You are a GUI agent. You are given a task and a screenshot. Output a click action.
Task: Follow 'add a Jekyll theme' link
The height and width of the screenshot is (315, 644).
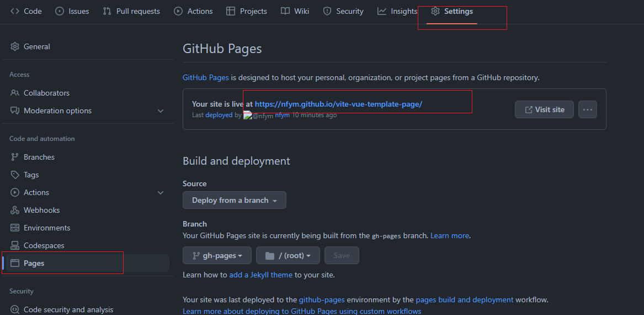(261, 275)
